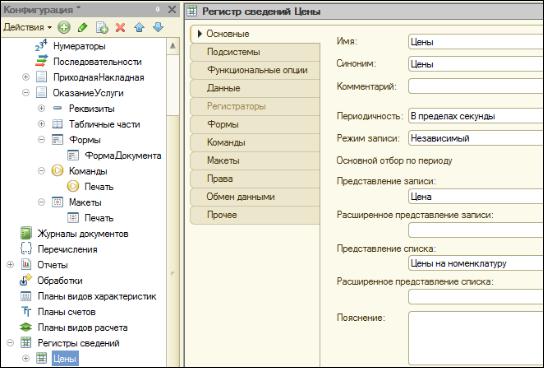Click the blue Move Up arrow

[139, 27]
